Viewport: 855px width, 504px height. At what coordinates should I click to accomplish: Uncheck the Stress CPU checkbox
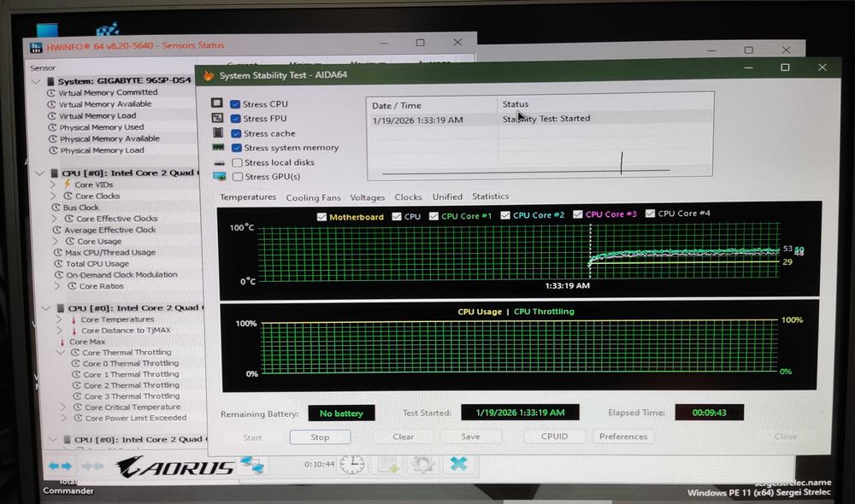tap(235, 103)
